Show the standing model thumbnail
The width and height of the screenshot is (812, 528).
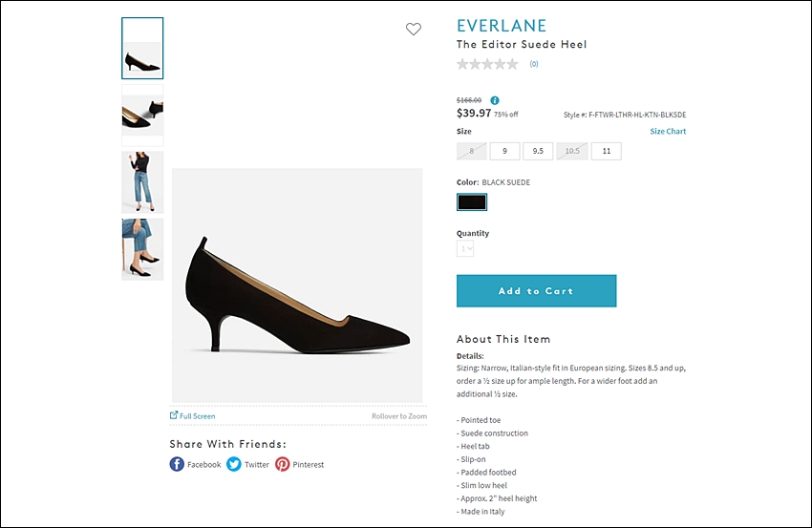(142, 182)
